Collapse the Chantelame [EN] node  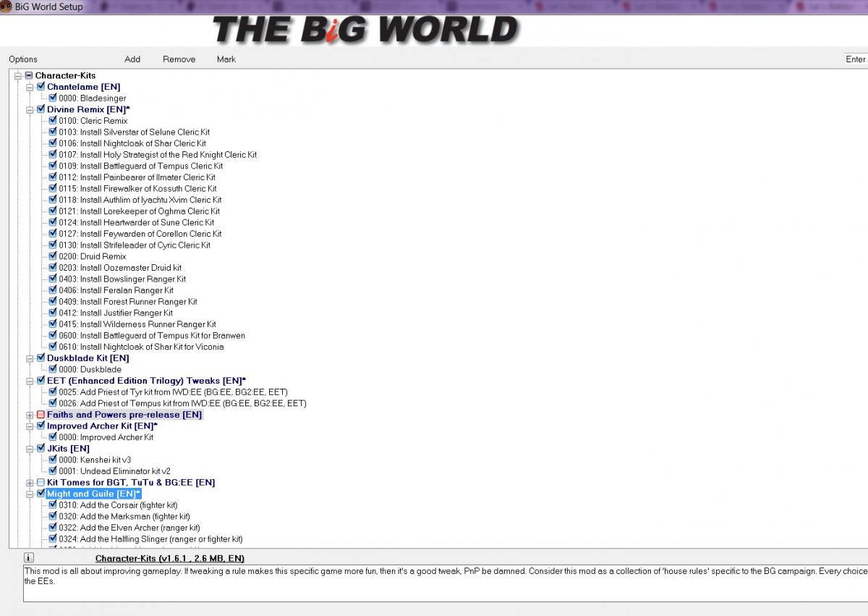point(30,87)
